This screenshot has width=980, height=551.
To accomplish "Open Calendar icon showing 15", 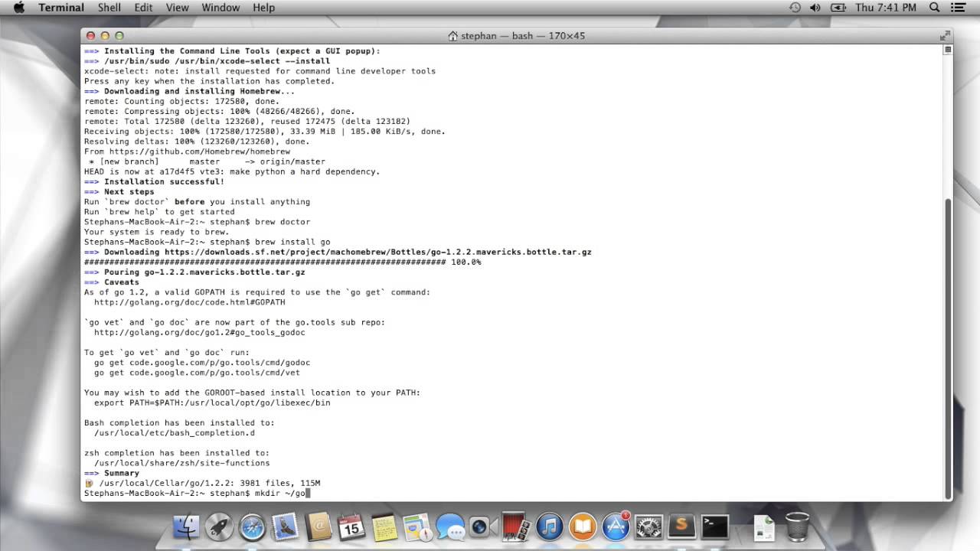I will click(x=351, y=527).
